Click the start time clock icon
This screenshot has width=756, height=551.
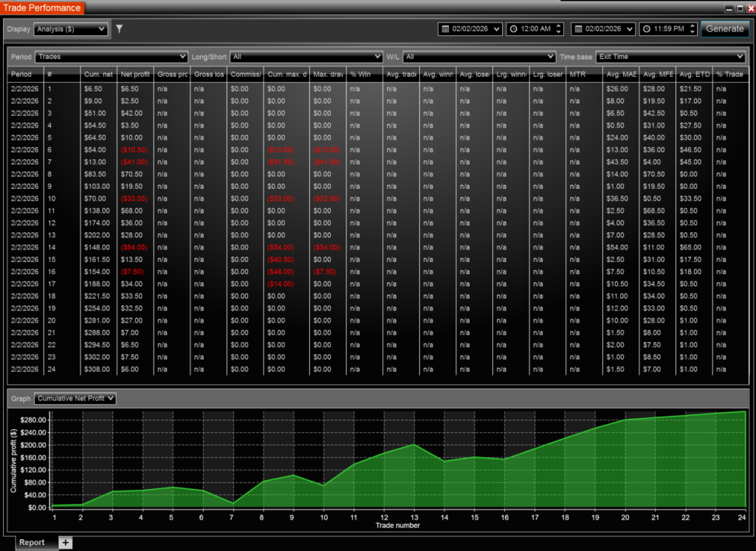click(x=514, y=29)
